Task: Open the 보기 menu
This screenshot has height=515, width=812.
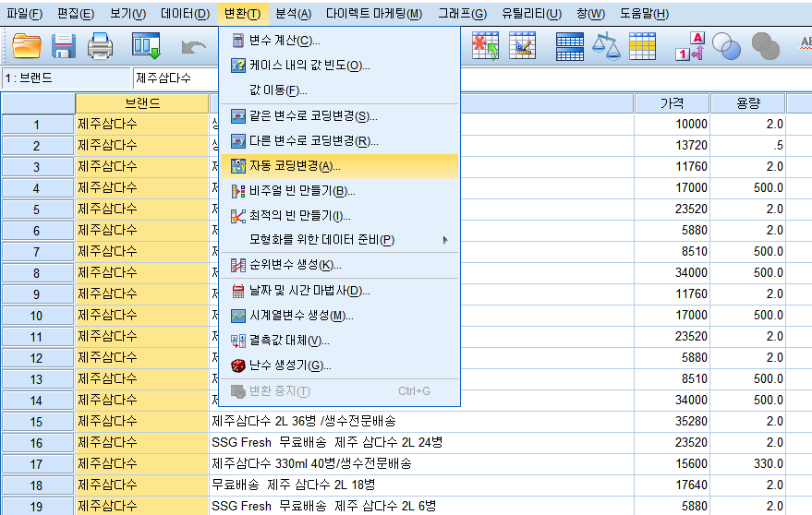Action: (x=127, y=14)
